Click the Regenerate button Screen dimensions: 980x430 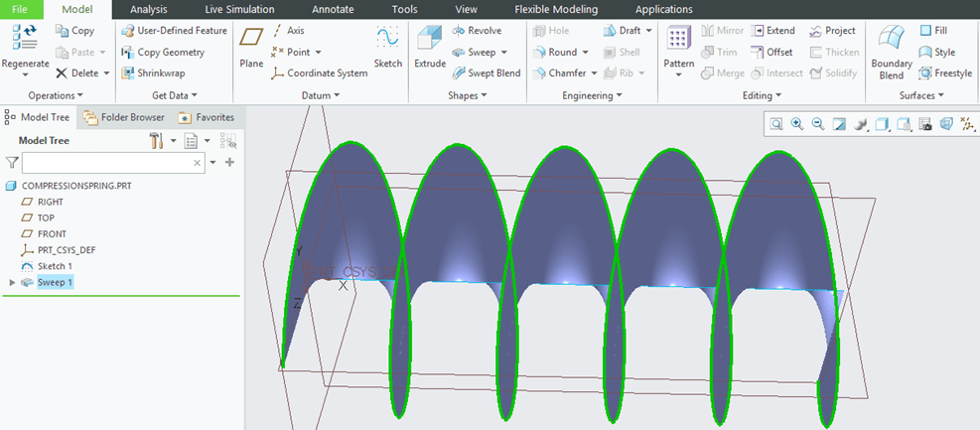point(25,50)
